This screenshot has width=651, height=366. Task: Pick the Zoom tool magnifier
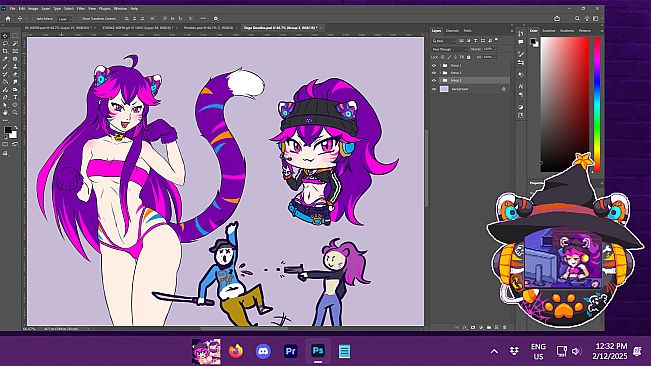(15, 112)
